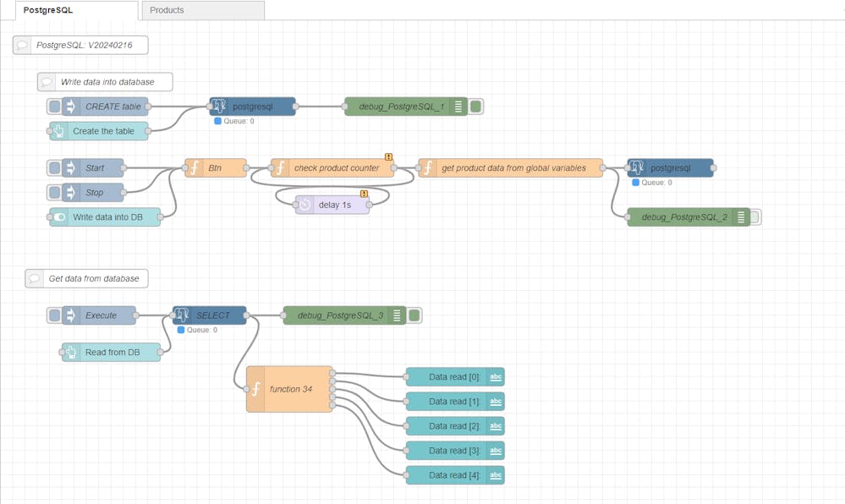The width and height of the screenshot is (845, 504).
Task: Click the input port of 'function 34'
Action: 246,389
